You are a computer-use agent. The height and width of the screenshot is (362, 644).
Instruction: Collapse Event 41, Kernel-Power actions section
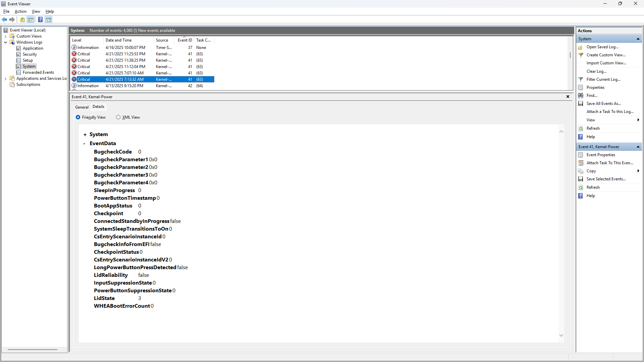pos(638,147)
